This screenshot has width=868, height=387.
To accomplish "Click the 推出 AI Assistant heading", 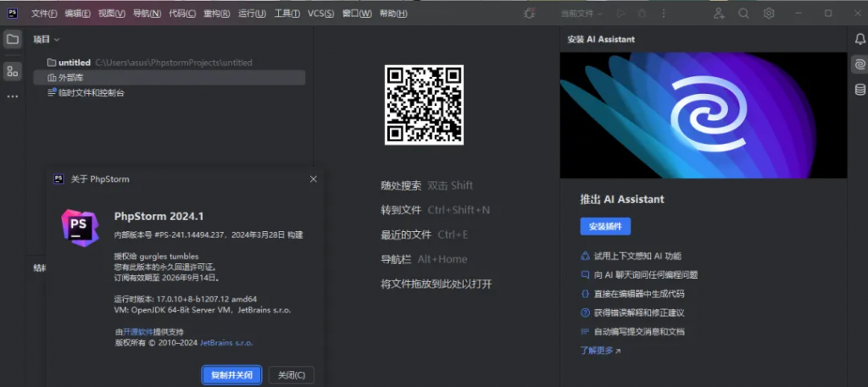I will pyautogui.click(x=621, y=200).
